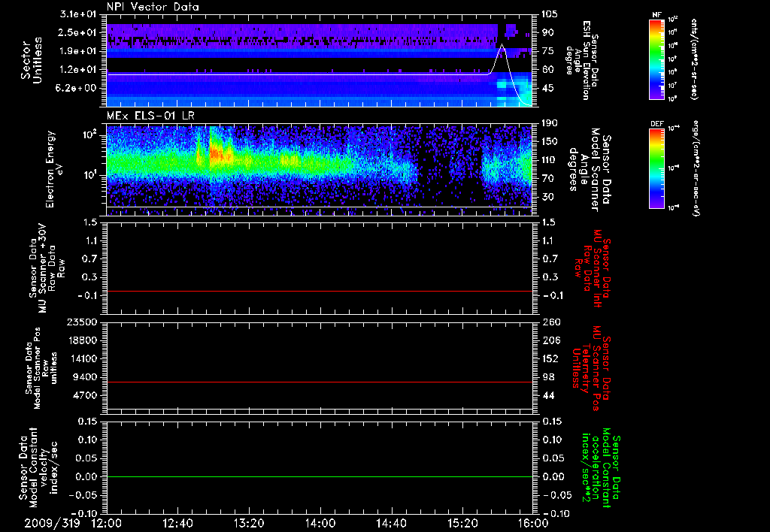Click the 110 scanner angle tick value
Screen dimensions: 770x532
(549, 160)
